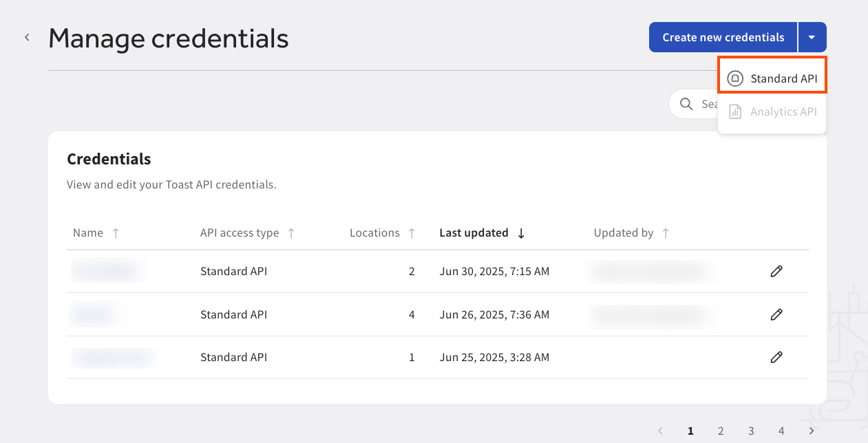Viewport: 868px width, 443px height.
Task: Click locations count 1 in third row
Action: point(412,357)
